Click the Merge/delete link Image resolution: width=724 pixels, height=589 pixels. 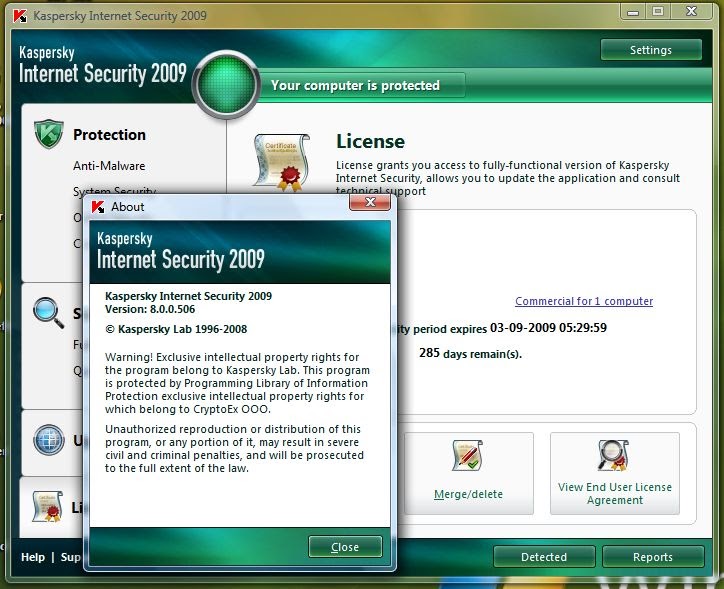coord(468,494)
